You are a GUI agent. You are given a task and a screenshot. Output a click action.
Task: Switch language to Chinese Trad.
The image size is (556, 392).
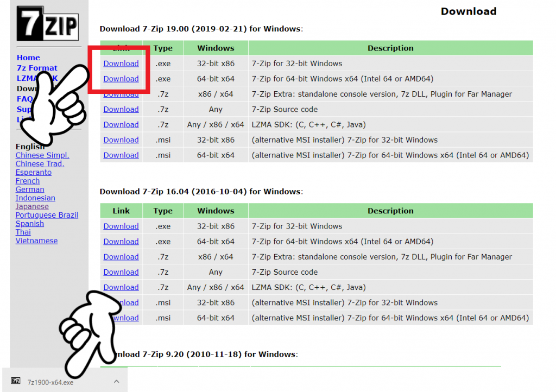point(40,164)
